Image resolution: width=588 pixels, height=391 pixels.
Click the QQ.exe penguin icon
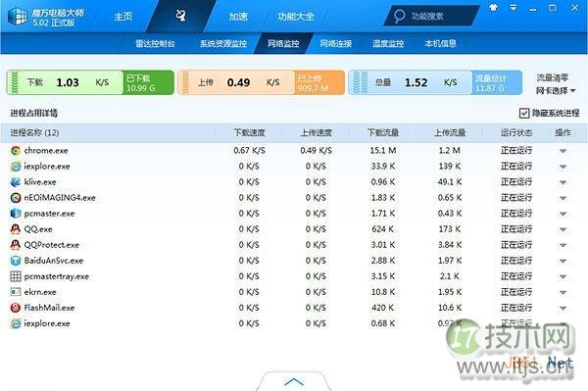[x=16, y=229]
